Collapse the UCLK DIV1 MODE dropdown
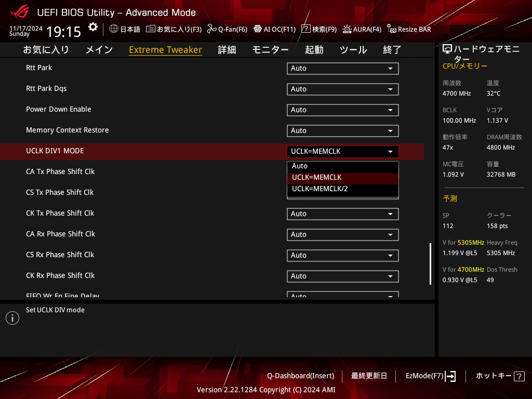Viewport: 532px width, 399px height. coord(343,151)
